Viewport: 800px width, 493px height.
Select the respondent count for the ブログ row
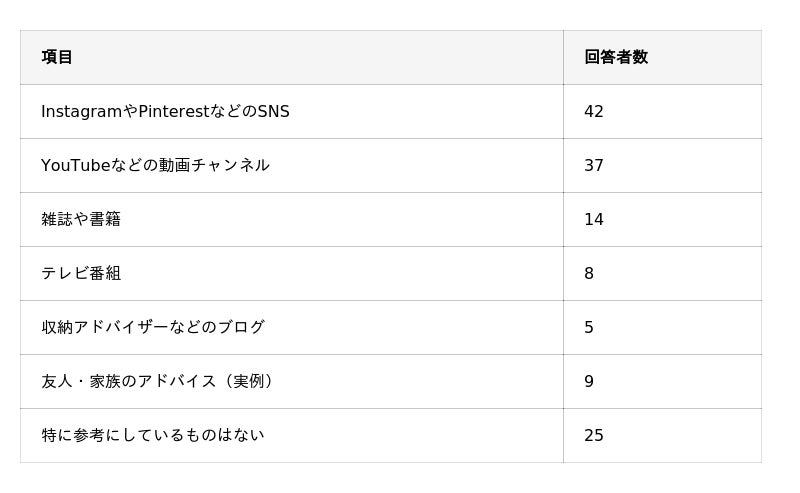click(589, 327)
